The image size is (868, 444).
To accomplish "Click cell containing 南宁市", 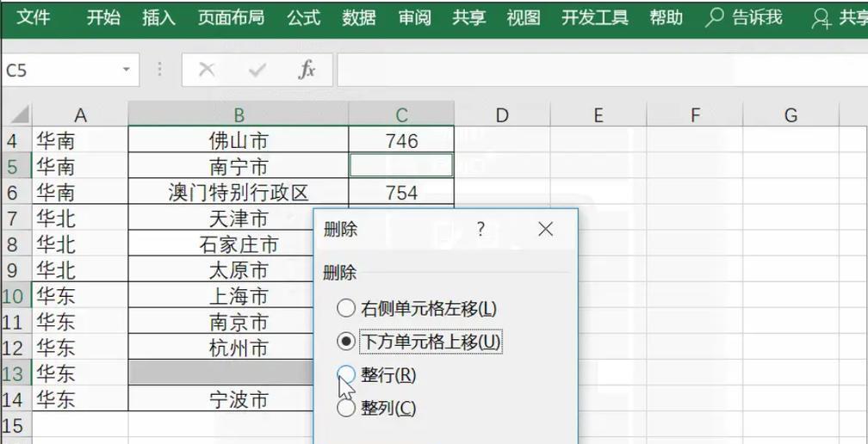I will (x=239, y=166).
